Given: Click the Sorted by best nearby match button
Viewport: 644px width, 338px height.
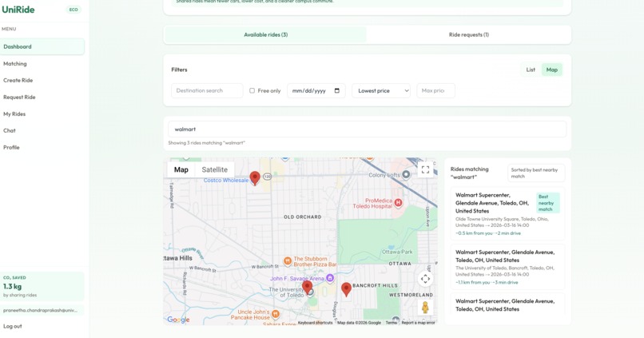Looking at the screenshot, I should coord(536,173).
